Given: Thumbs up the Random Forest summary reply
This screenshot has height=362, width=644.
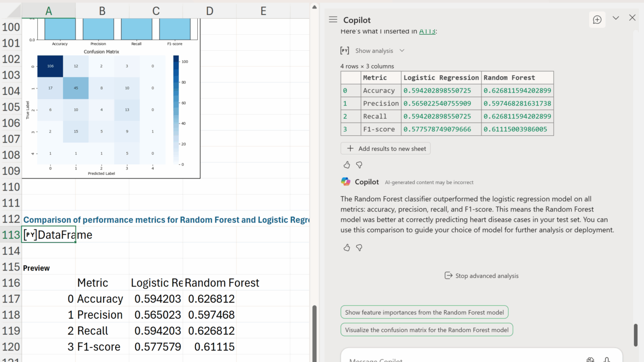Looking at the screenshot, I should pyautogui.click(x=347, y=247).
